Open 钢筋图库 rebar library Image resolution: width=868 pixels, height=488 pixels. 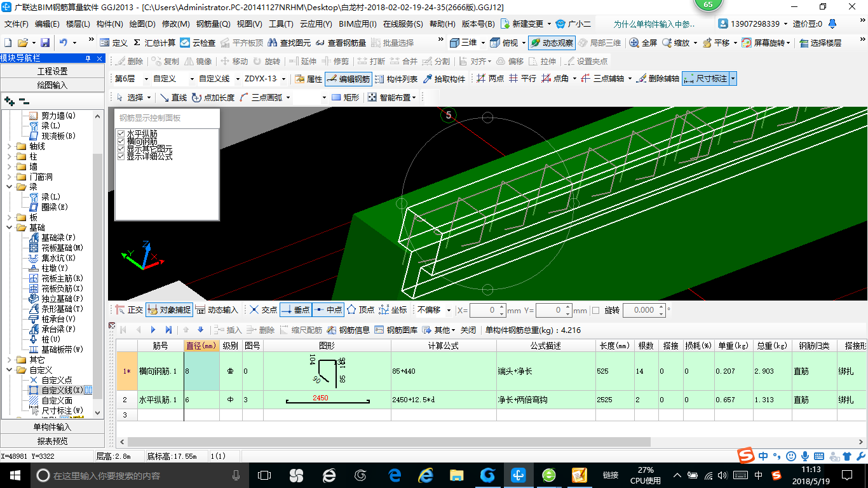396,330
